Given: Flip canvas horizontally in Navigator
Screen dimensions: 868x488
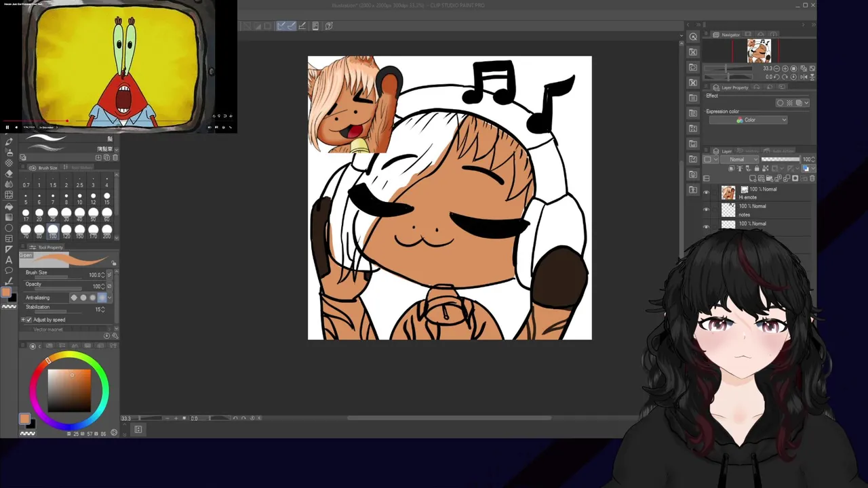Looking at the screenshot, I should (804, 77).
